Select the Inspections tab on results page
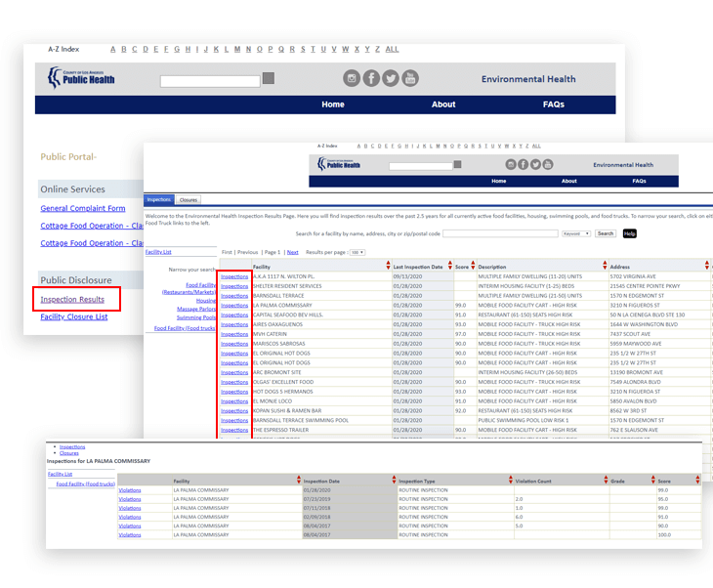 coord(158,199)
